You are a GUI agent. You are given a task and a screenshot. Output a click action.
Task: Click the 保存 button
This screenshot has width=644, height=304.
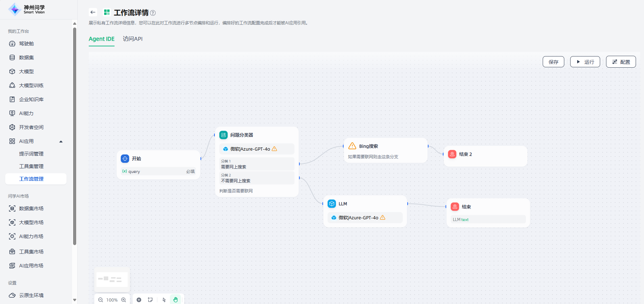click(553, 62)
